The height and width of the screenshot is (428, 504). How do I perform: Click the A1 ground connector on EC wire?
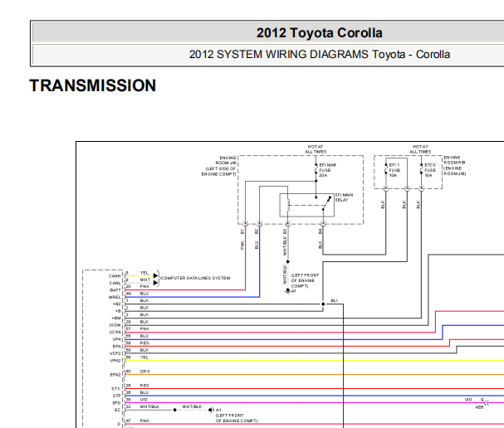211,410
